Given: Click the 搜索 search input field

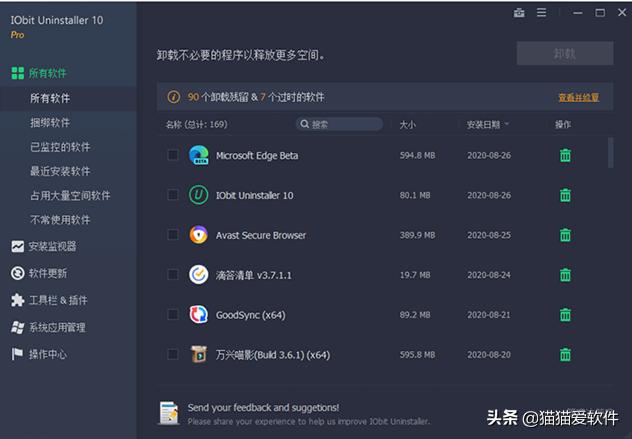Looking at the screenshot, I should [339, 124].
